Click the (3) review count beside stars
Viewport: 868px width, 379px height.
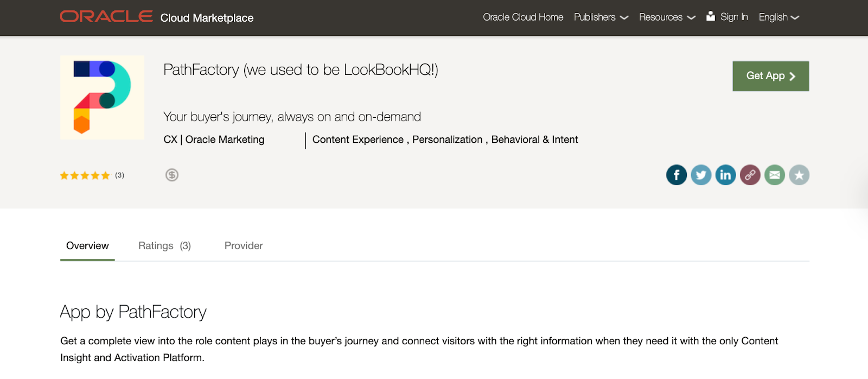point(119,175)
